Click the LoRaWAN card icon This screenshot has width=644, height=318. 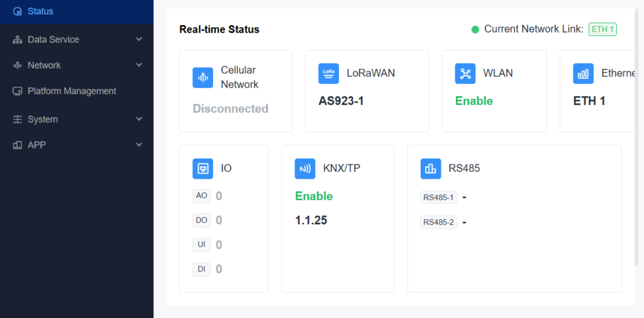[x=328, y=73]
